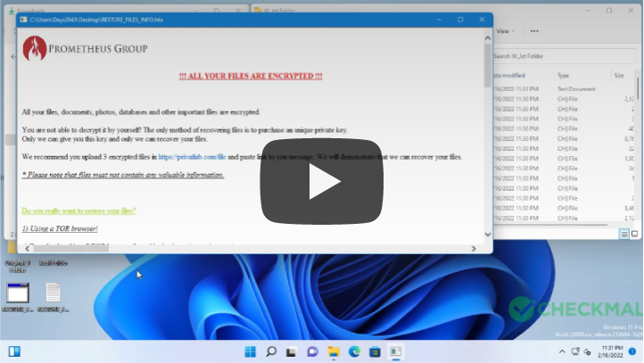644x363 pixels.
Task: Launch the Chat app from taskbar
Action: (312, 351)
